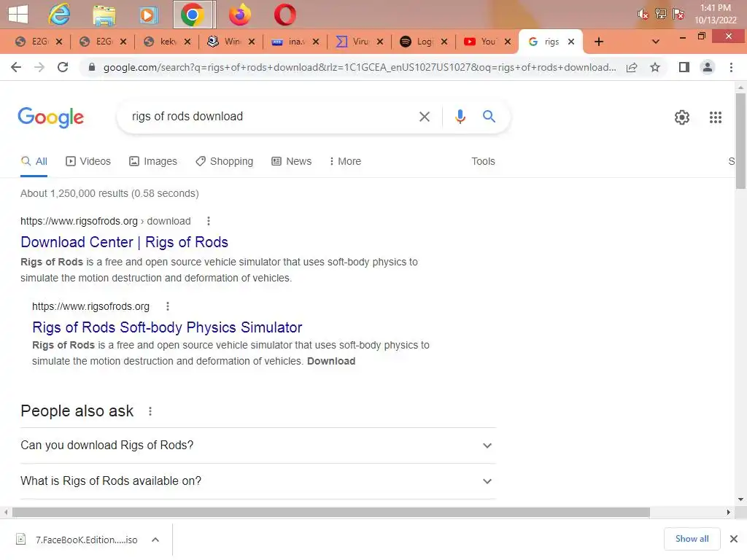The image size is (747, 560).
Task: Start a voice search with the microphone
Action: pos(460,117)
